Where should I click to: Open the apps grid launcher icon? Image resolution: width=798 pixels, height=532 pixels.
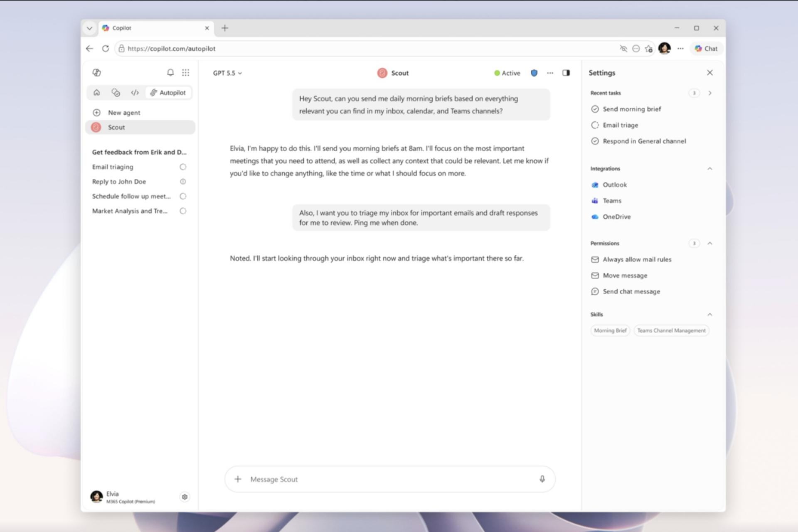click(186, 73)
